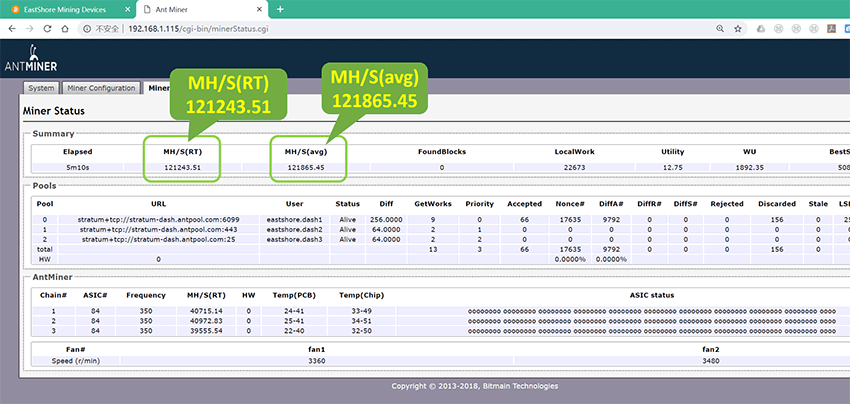The image size is (850, 404).
Task: Close the Ant Miner tab
Action: coord(259,10)
